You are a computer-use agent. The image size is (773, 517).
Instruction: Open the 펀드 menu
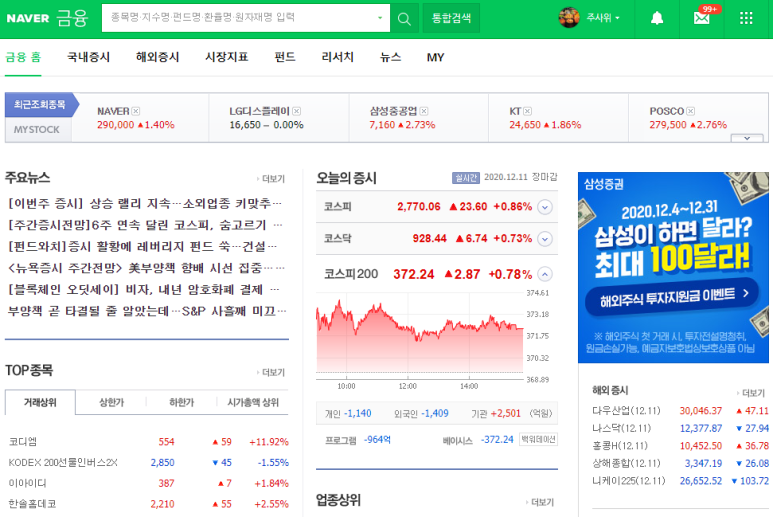(285, 57)
